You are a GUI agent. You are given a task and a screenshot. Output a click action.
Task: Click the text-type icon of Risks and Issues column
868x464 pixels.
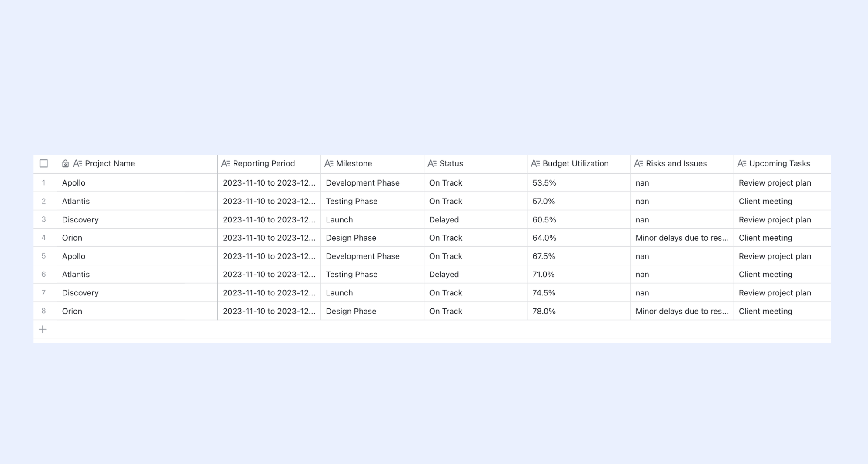pyautogui.click(x=639, y=164)
